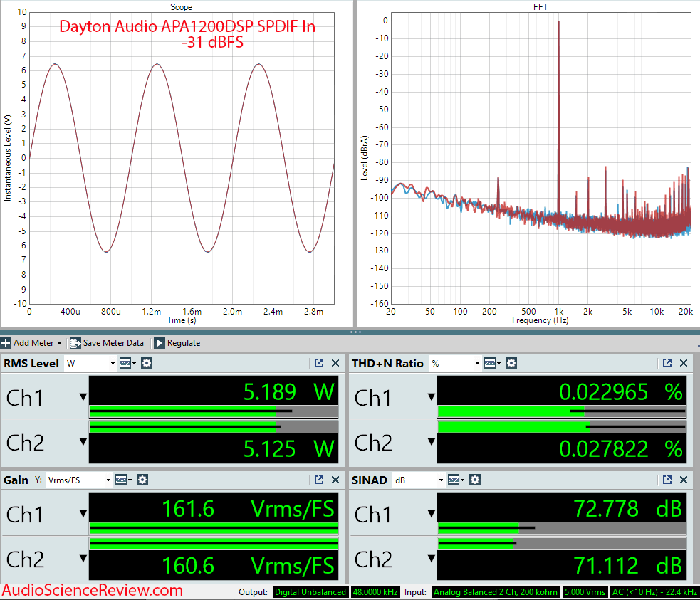Click the 5.000 Vrms input range field

tap(585, 592)
